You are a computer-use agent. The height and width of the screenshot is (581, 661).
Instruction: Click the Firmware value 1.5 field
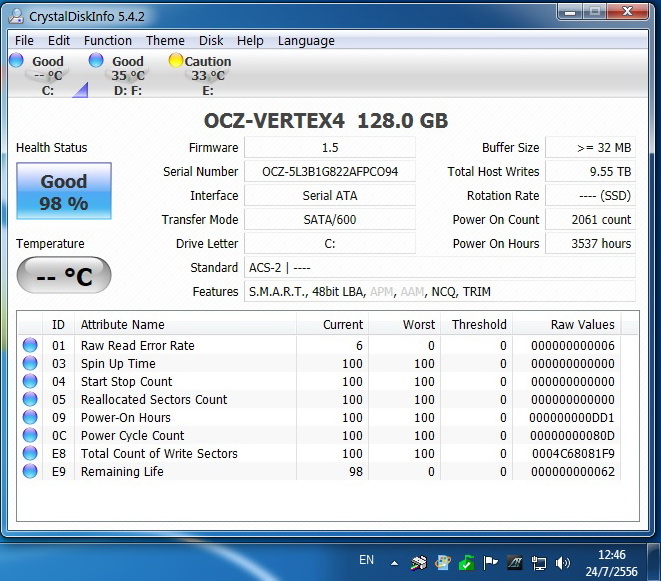tap(330, 148)
